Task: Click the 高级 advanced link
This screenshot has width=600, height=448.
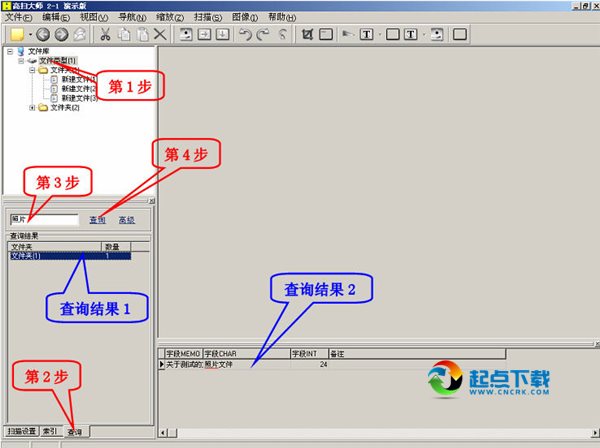Action: 127,220
